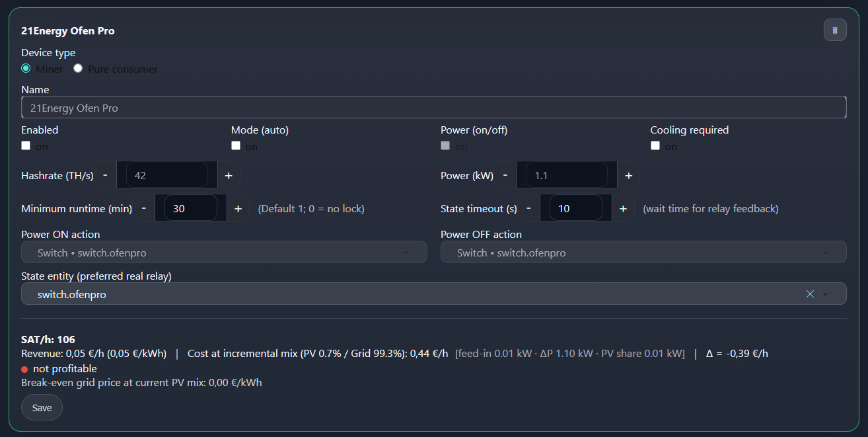Viewport: 868px width, 437px height.
Task: Focus the Hashrate field showing 42
Action: point(166,175)
